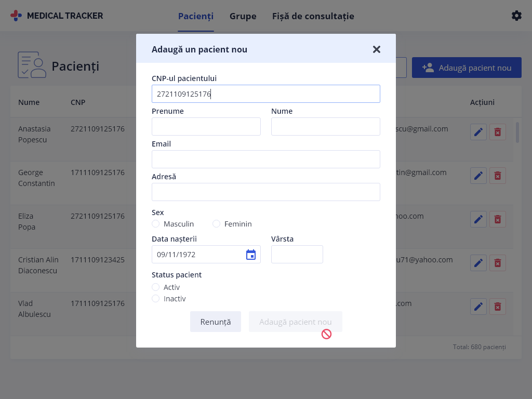Select the Masculin radio button

click(x=155, y=224)
